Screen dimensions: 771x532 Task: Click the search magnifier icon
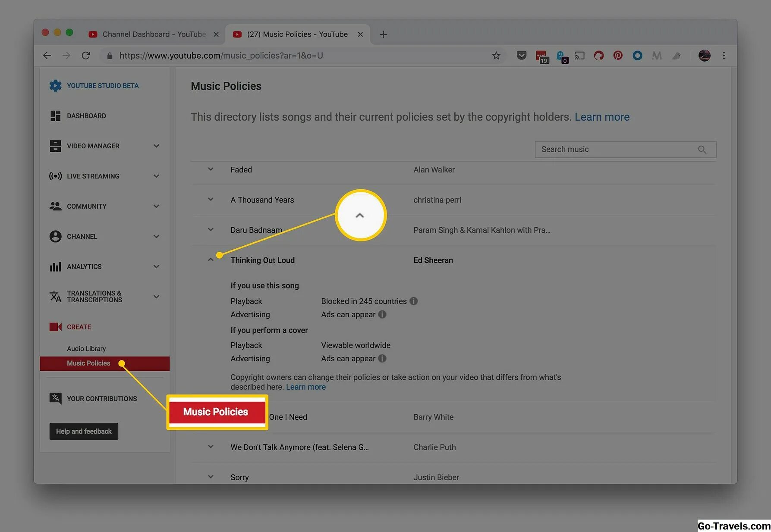click(x=702, y=150)
